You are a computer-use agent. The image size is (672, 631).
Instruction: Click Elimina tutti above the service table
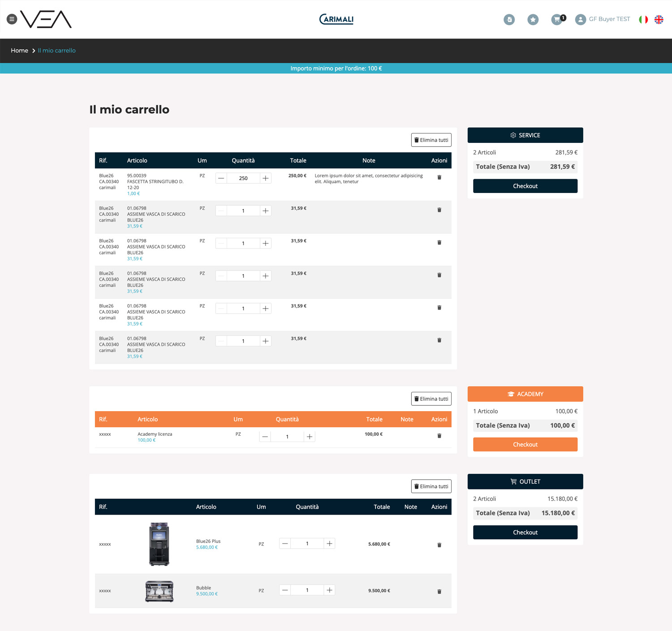(431, 140)
